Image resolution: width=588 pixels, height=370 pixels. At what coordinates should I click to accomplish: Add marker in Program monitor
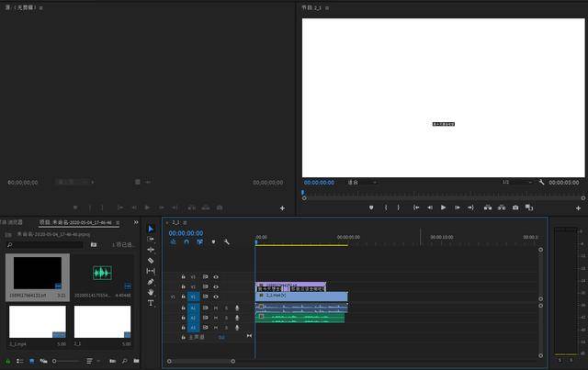[371, 207]
